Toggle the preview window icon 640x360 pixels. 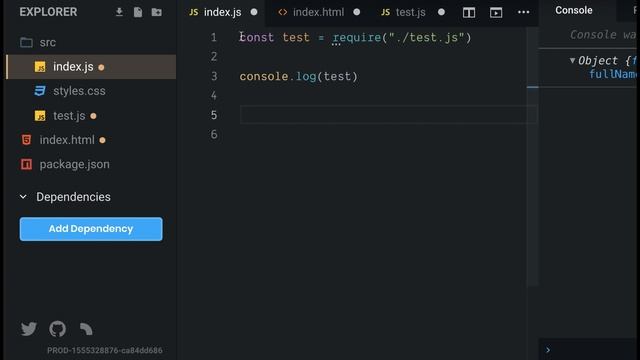[x=496, y=13]
